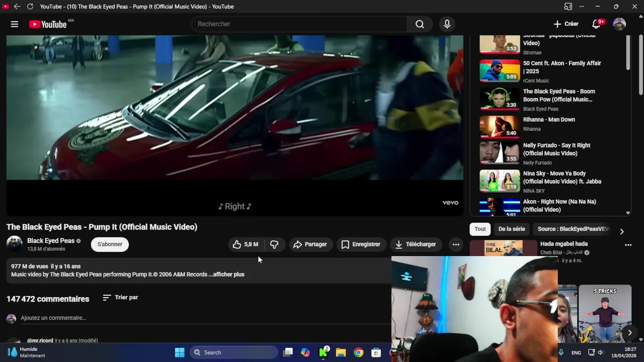Open the YouTube hamburger guide menu
644x362 pixels.
pyautogui.click(x=14, y=24)
